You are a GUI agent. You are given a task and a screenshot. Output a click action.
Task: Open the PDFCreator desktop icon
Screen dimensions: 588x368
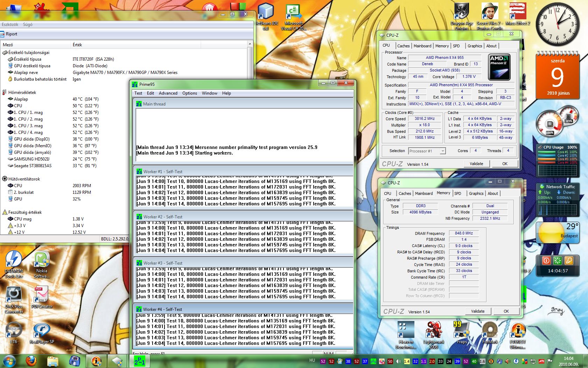click(42, 297)
